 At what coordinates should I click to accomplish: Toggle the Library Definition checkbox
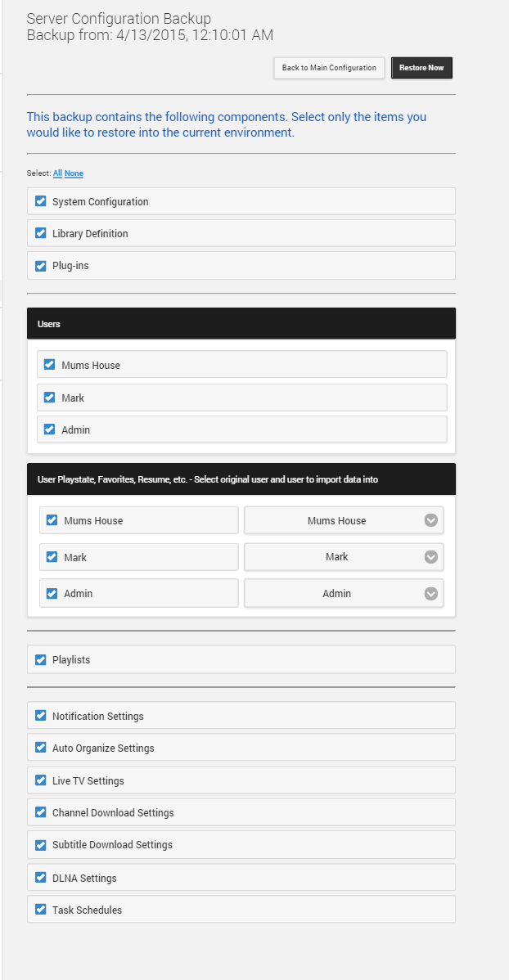coord(41,233)
